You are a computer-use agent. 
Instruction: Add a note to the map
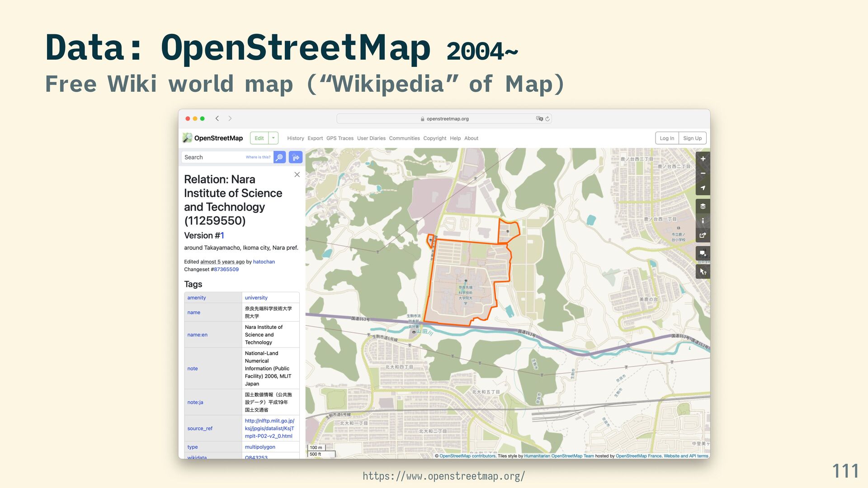703,253
